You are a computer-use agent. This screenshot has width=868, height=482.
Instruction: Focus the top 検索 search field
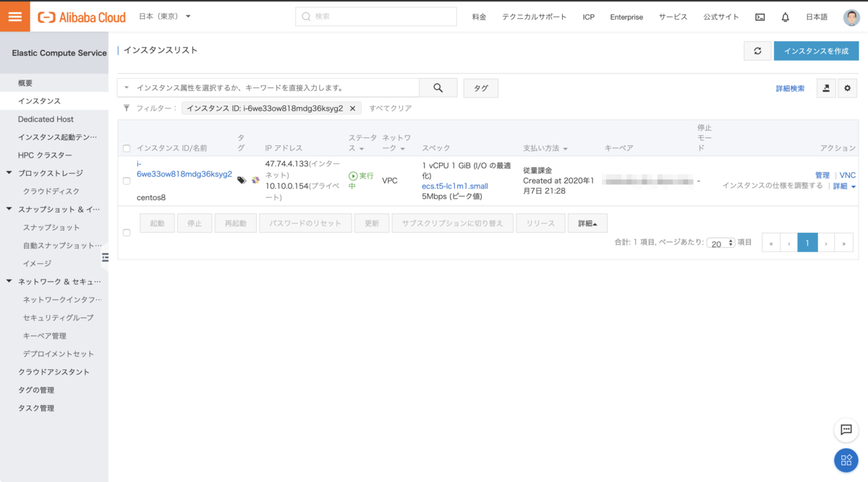click(376, 17)
